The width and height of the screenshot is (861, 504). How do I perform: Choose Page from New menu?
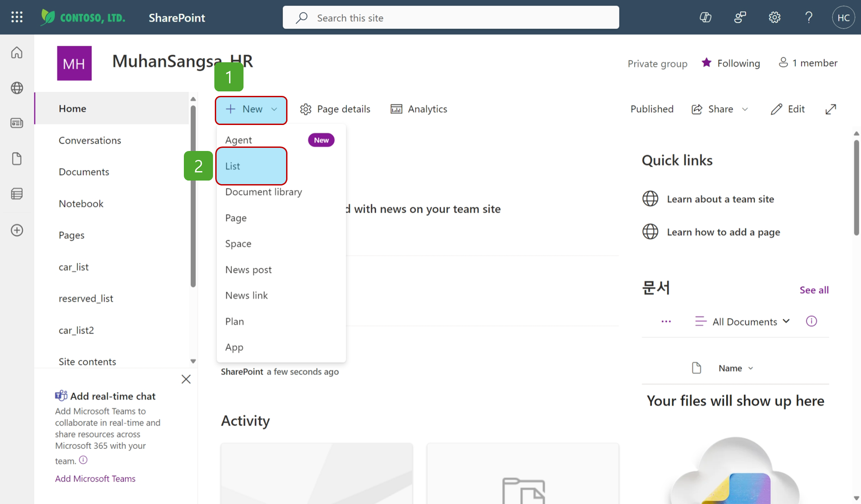point(281,218)
